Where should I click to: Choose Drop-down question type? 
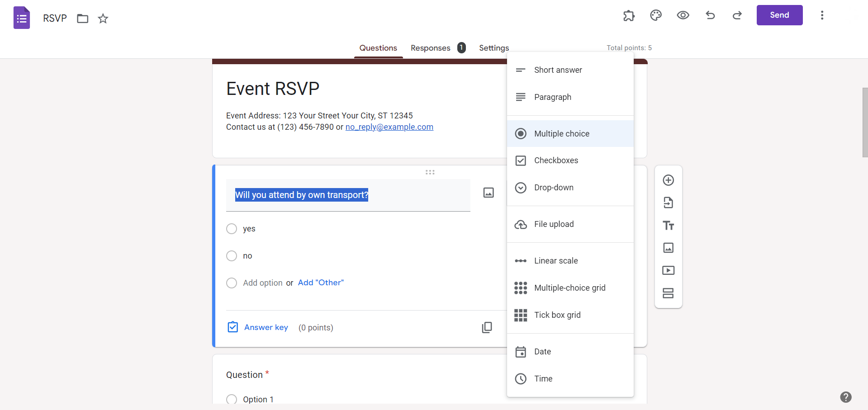click(554, 188)
